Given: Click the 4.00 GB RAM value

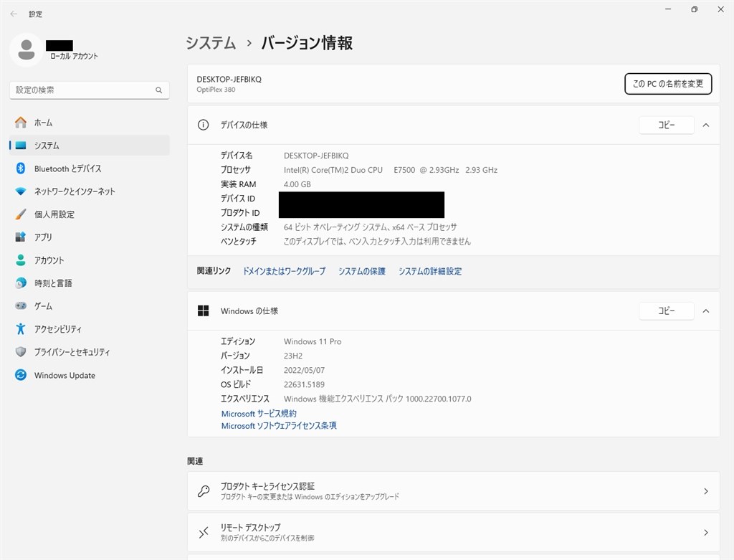Looking at the screenshot, I should 297,184.
